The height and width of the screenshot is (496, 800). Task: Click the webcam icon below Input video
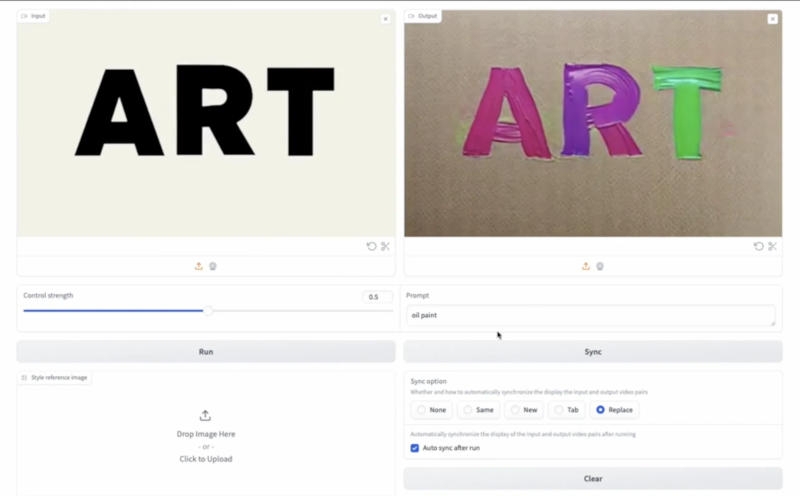click(213, 266)
